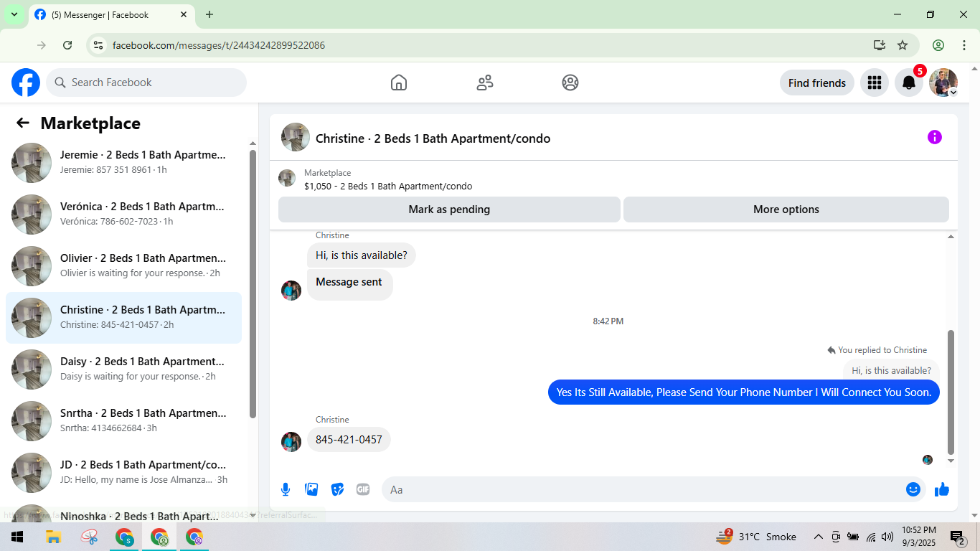Click the taskbar clock showing 10:52 PM

pyautogui.click(x=919, y=537)
